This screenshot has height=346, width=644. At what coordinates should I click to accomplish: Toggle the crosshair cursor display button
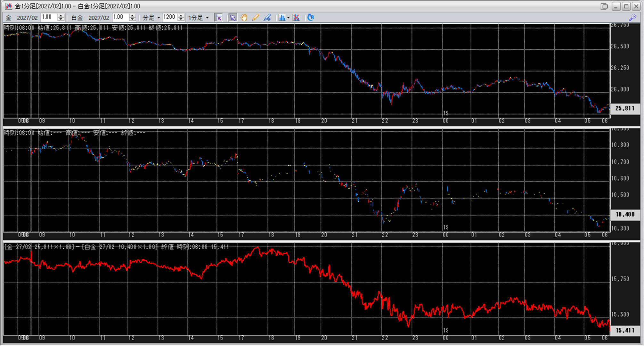(x=218, y=18)
